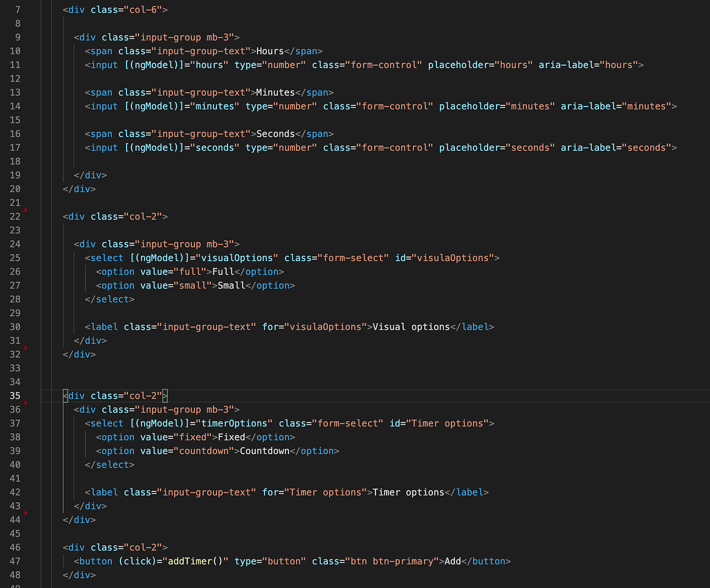Select the ngModel binding for hours input
The height and width of the screenshot is (588, 710).
click(x=177, y=65)
